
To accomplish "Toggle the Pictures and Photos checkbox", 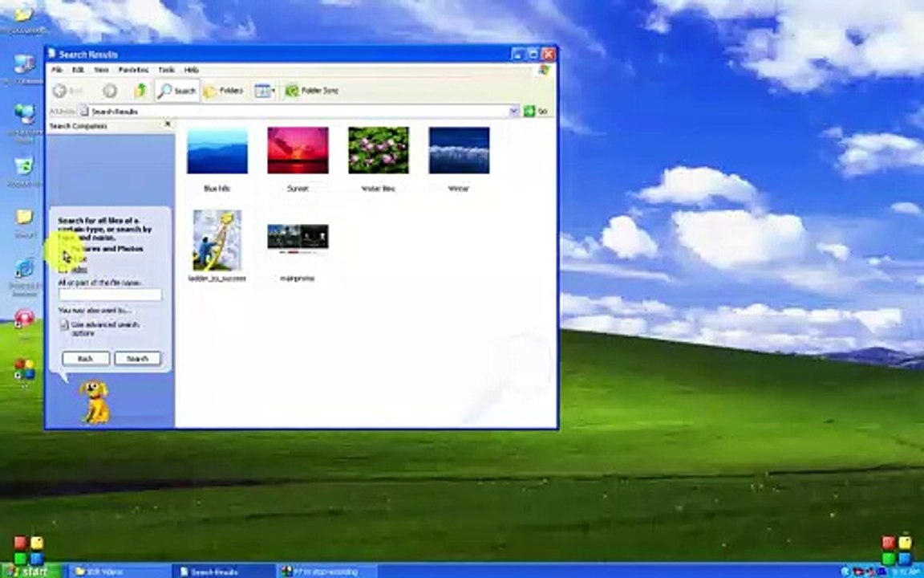I will (x=63, y=249).
